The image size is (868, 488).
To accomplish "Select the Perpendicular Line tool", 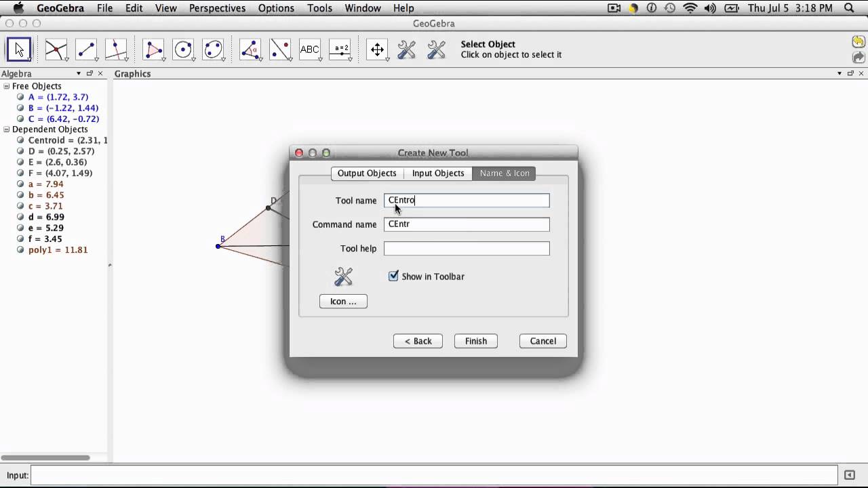I will click(116, 49).
